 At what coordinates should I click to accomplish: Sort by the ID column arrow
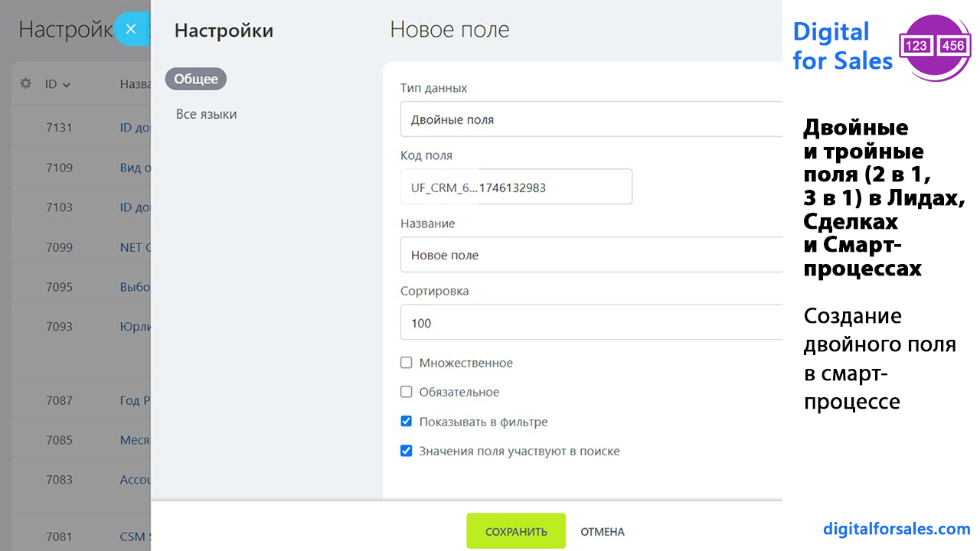tap(67, 85)
